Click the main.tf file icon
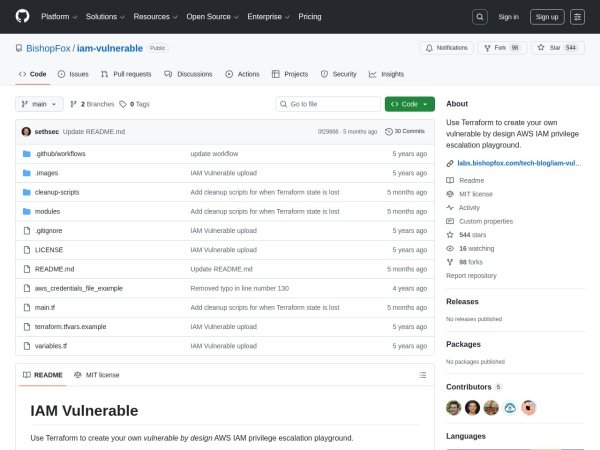Image resolution: width=600 pixels, height=450 pixels. [27, 307]
